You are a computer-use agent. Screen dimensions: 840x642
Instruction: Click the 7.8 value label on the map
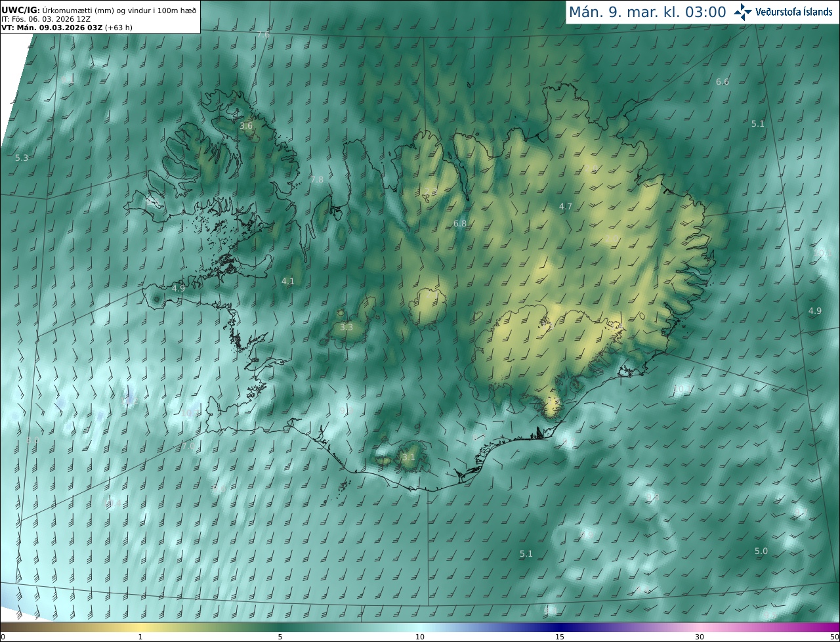pos(317,179)
